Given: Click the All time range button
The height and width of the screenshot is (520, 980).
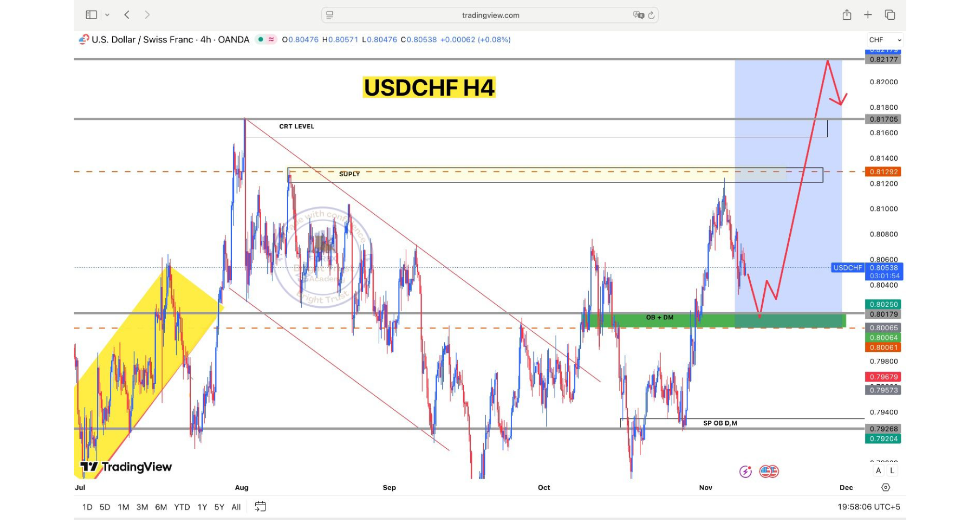Looking at the screenshot, I should 236,507.
